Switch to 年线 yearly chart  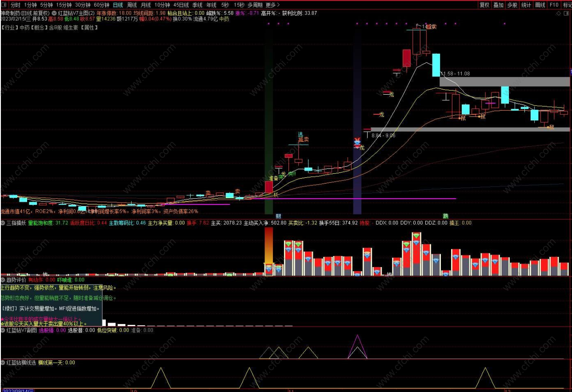[x=211, y=5]
